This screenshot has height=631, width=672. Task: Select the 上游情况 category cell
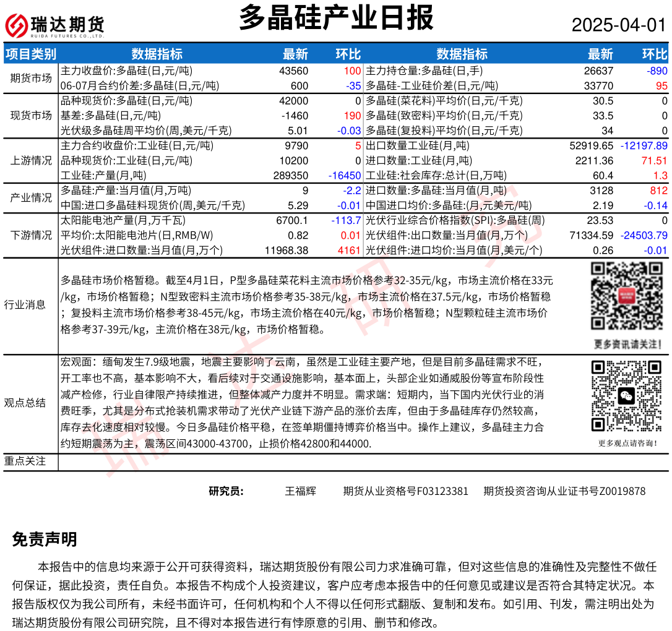click(31, 161)
